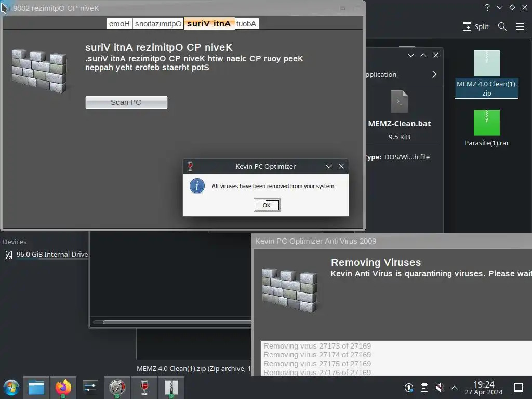Close the information panel

tap(436, 55)
